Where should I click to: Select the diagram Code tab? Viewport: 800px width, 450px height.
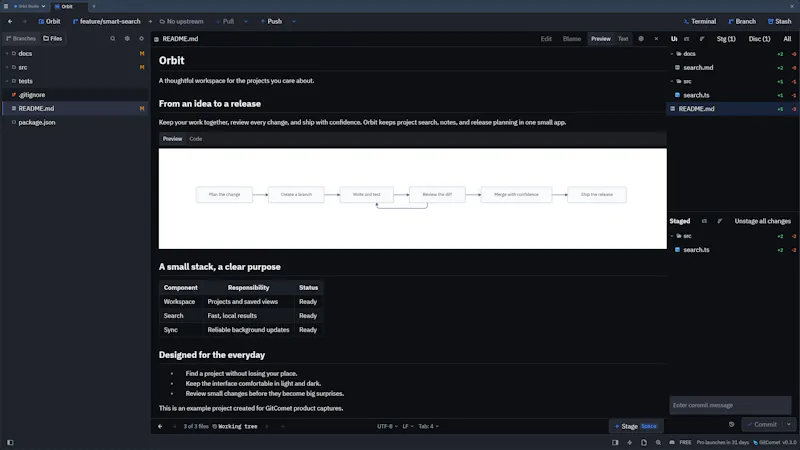click(x=195, y=139)
